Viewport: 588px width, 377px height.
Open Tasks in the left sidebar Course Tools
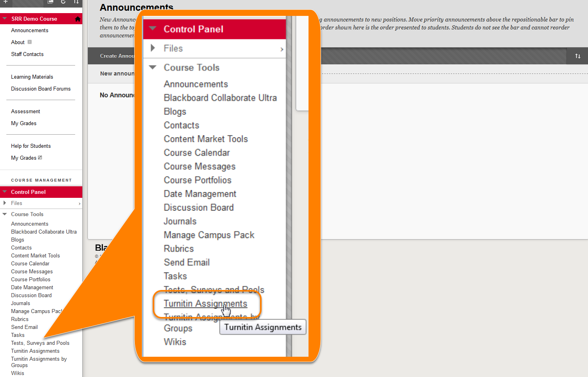pyautogui.click(x=18, y=335)
